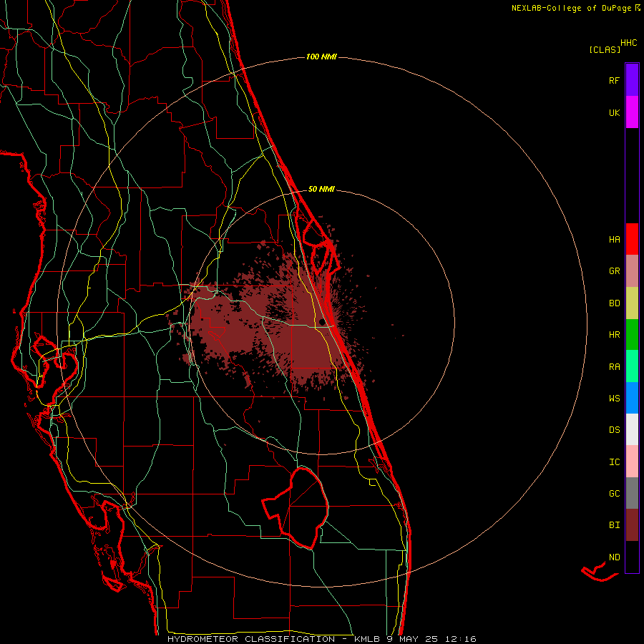Image resolution: width=644 pixels, height=644 pixels.
Task: Click the WS blue legend swatch
Action: 632,398
